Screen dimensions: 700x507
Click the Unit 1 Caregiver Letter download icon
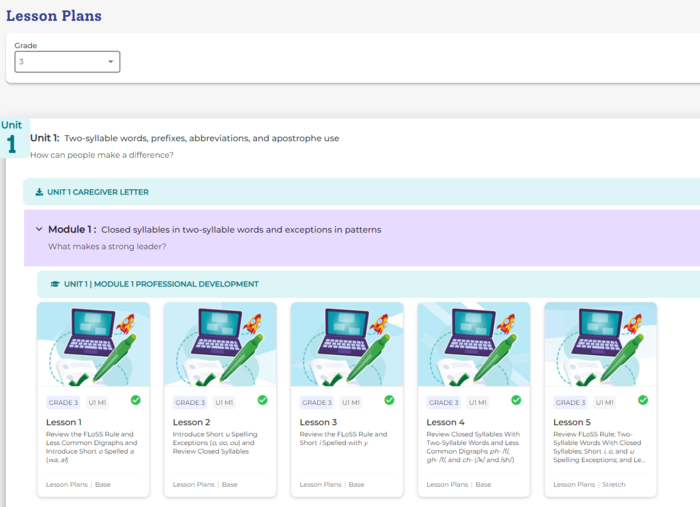tap(39, 192)
